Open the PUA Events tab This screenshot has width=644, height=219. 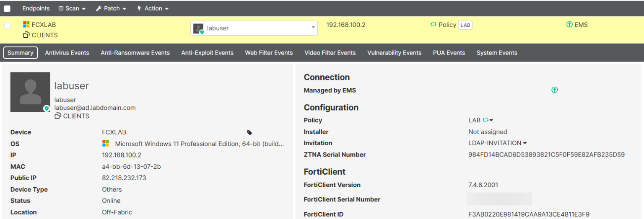click(x=449, y=53)
